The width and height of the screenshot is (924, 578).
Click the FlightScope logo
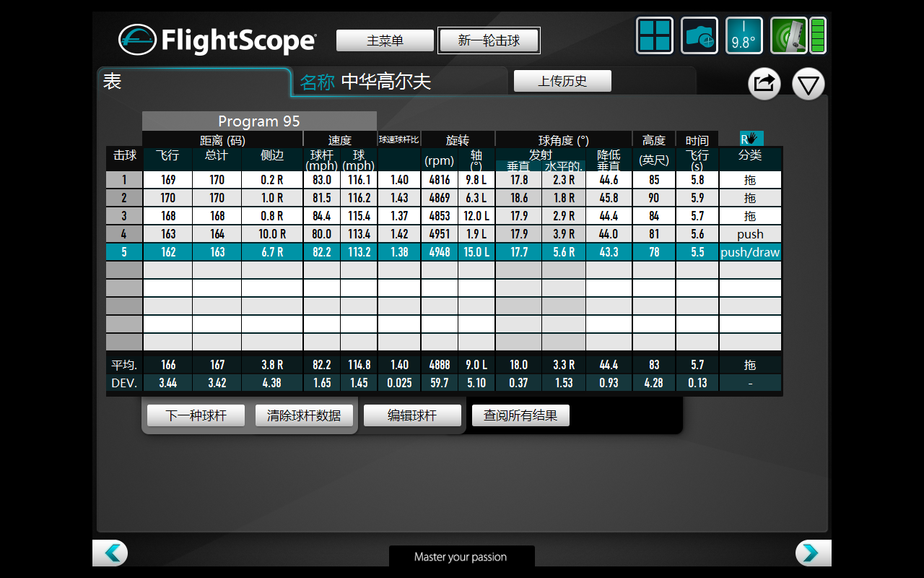click(217, 40)
